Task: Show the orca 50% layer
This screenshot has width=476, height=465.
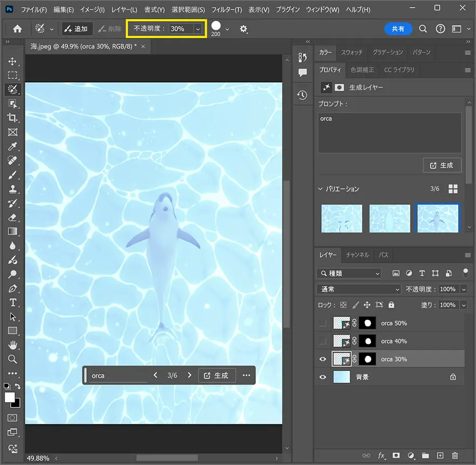Action: tap(323, 323)
